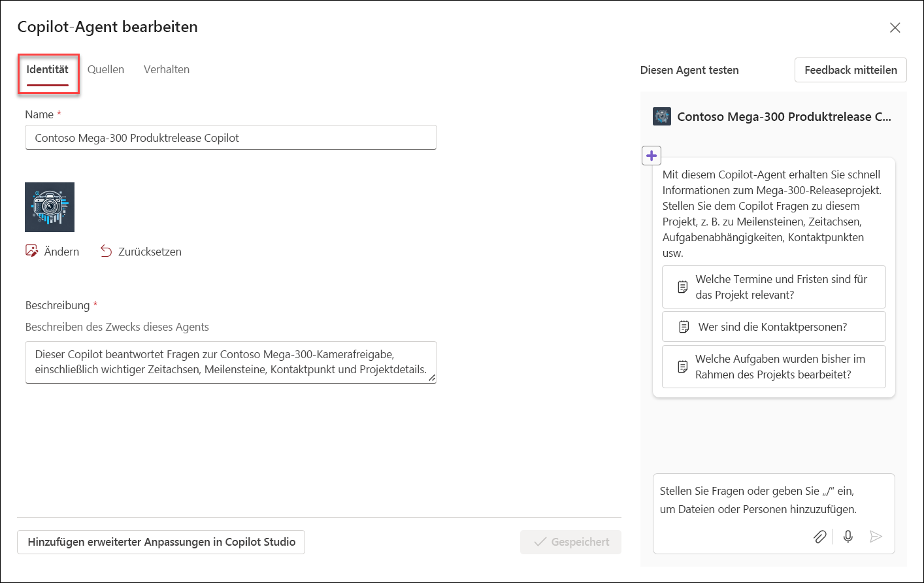
Task: Switch to the Identität tab
Action: pos(48,69)
